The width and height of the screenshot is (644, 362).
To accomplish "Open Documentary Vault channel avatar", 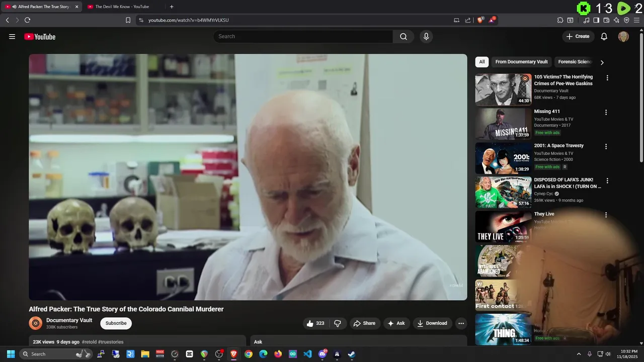I will click(35, 323).
